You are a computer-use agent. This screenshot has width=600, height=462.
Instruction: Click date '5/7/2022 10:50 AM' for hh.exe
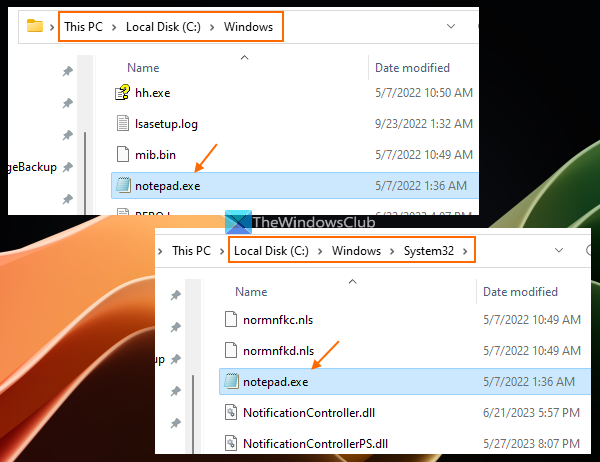tap(424, 93)
